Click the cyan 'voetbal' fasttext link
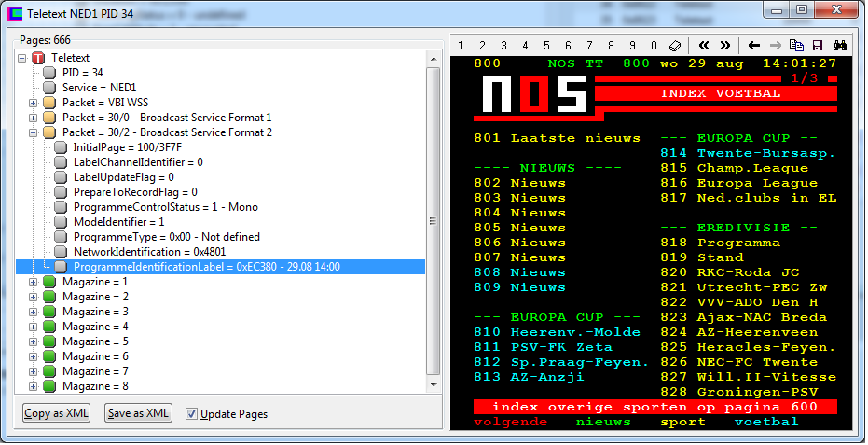868x445 pixels. 766,423
